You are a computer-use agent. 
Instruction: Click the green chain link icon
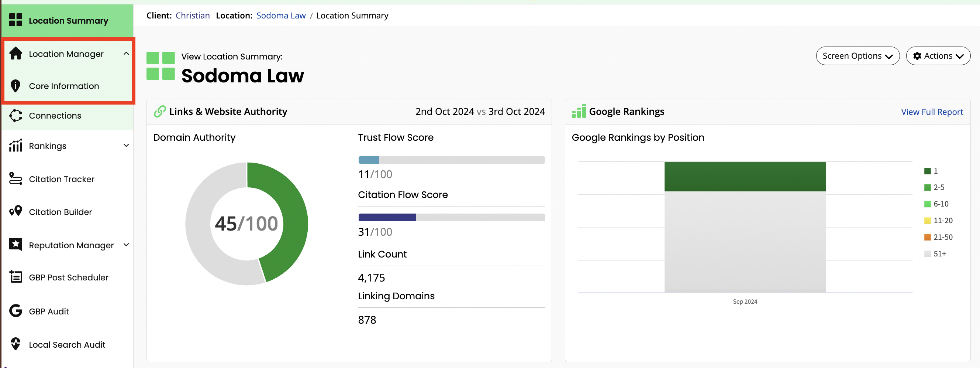click(x=160, y=111)
